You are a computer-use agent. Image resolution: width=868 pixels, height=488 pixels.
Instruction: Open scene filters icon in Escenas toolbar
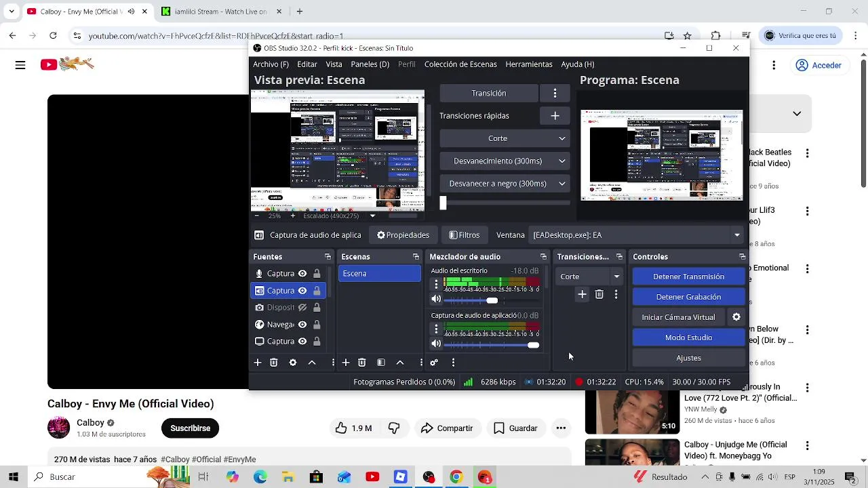click(x=381, y=363)
